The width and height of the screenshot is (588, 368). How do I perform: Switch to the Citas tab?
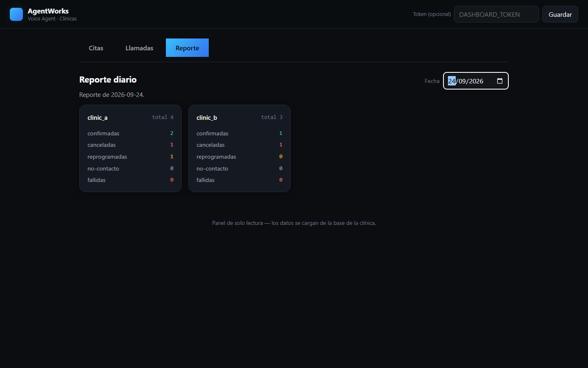click(x=96, y=48)
